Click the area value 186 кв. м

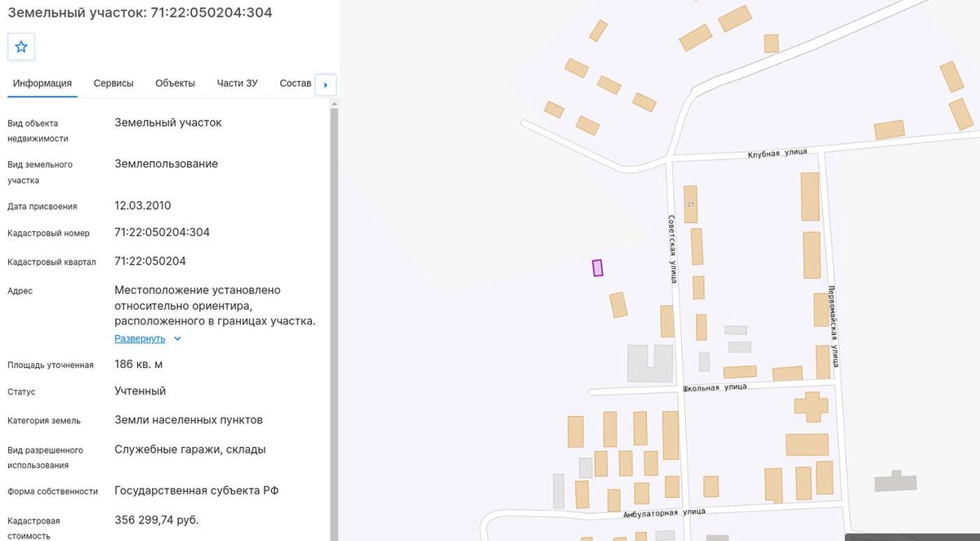[138, 364]
